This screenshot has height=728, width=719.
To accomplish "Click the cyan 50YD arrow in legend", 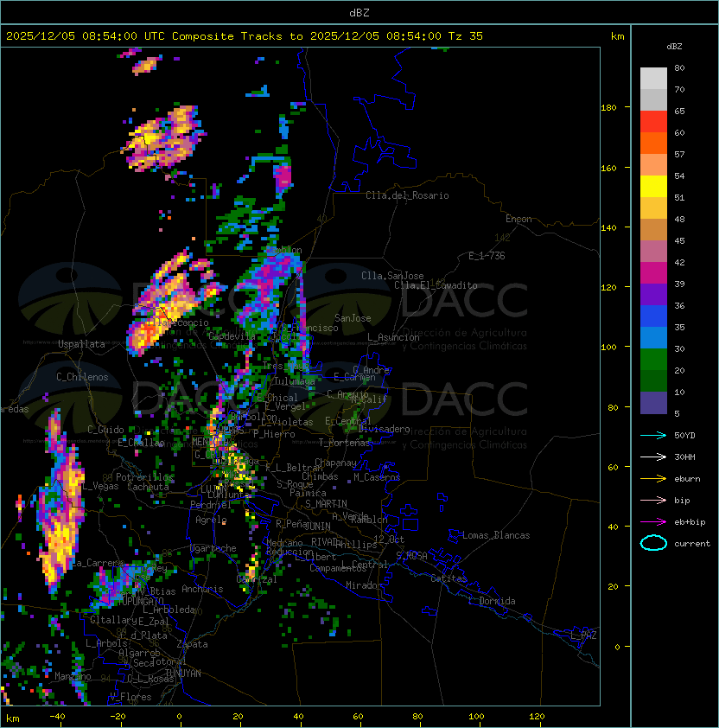I will point(653,435).
